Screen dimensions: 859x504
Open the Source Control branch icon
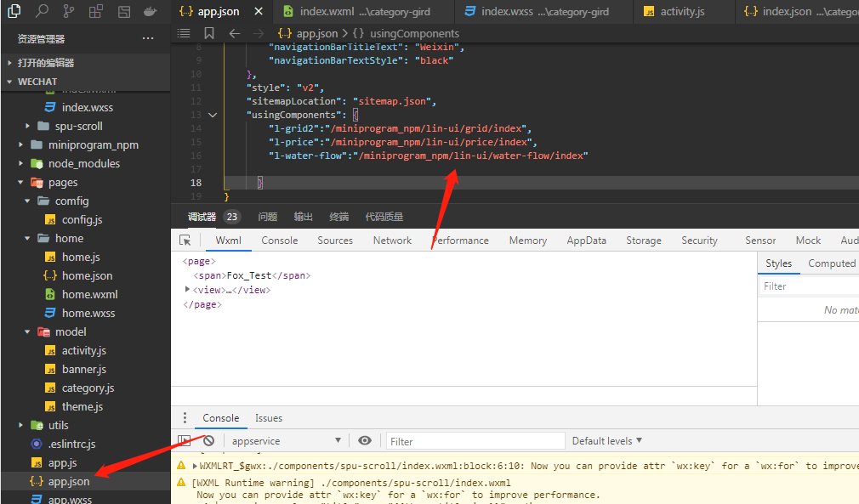pos(68,12)
